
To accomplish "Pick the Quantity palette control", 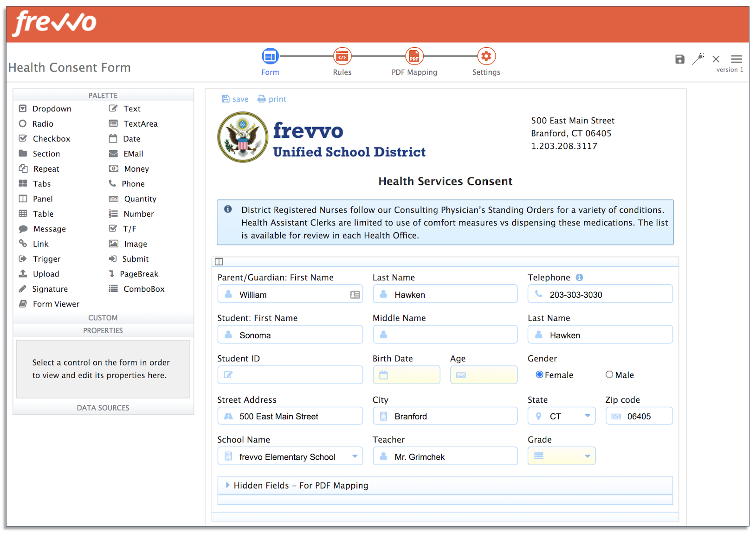I will pyautogui.click(x=132, y=199).
